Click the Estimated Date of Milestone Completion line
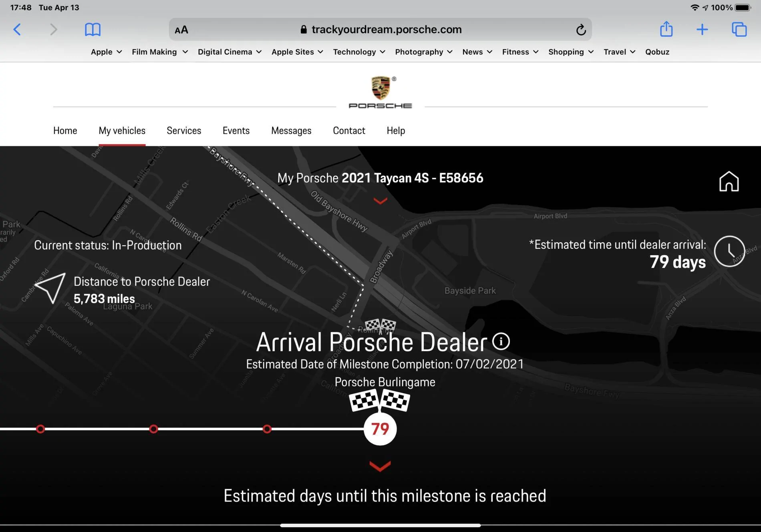Viewport: 761px width, 532px height. tap(385, 364)
